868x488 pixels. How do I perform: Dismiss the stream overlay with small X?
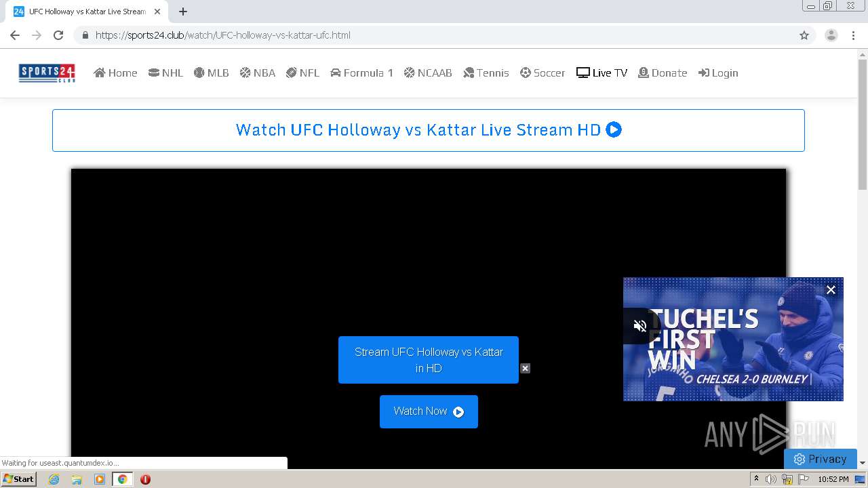point(525,368)
